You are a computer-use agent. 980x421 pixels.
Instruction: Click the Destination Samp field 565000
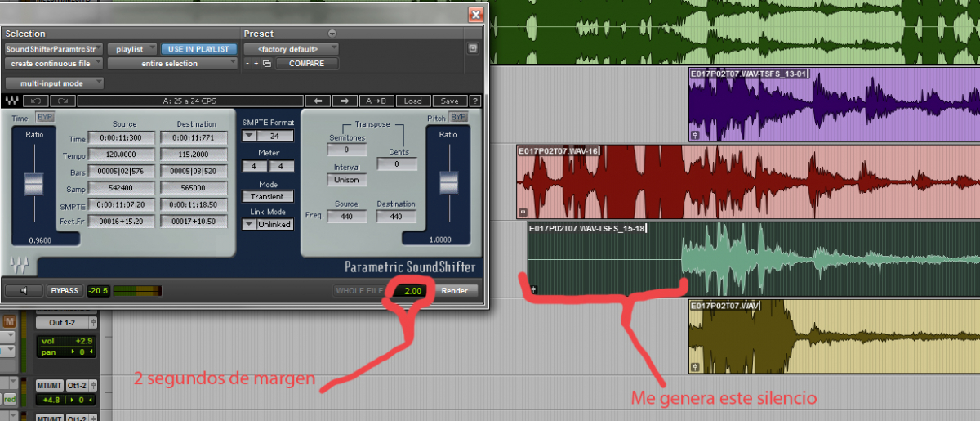[x=193, y=188]
